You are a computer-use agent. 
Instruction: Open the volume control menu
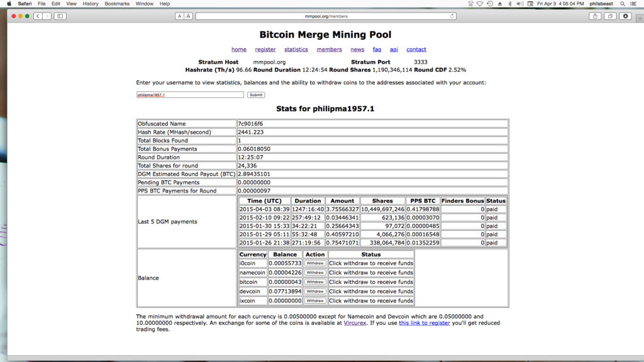[520, 4]
